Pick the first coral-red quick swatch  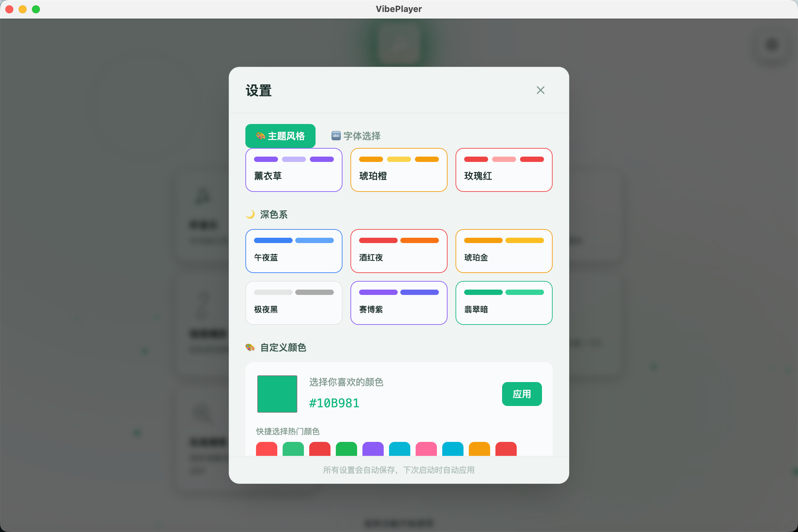[267, 449]
